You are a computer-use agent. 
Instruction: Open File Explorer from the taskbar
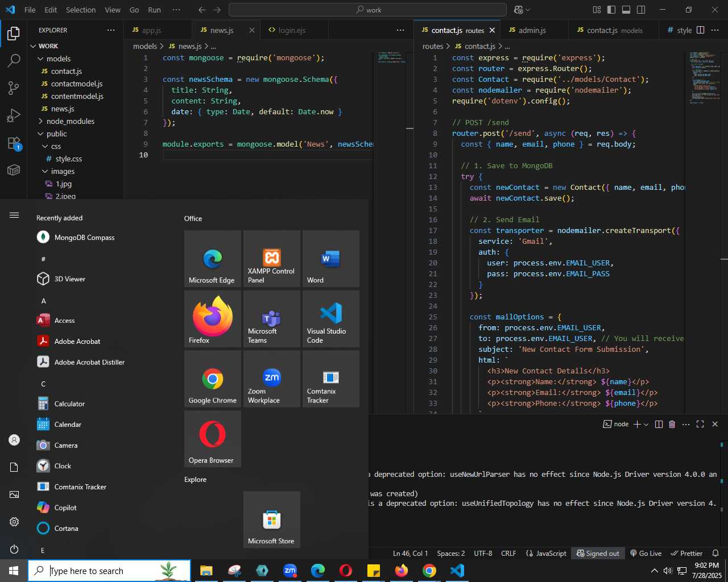(x=206, y=571)
